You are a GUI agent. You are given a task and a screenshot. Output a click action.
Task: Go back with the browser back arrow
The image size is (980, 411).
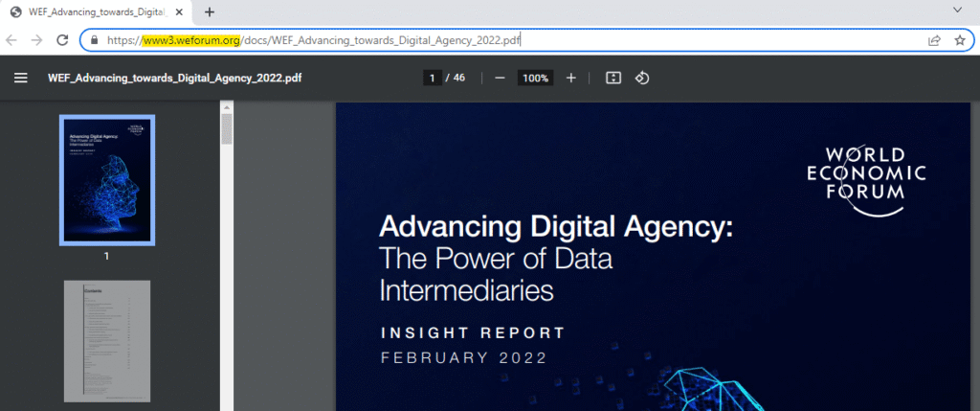[11, 40]
